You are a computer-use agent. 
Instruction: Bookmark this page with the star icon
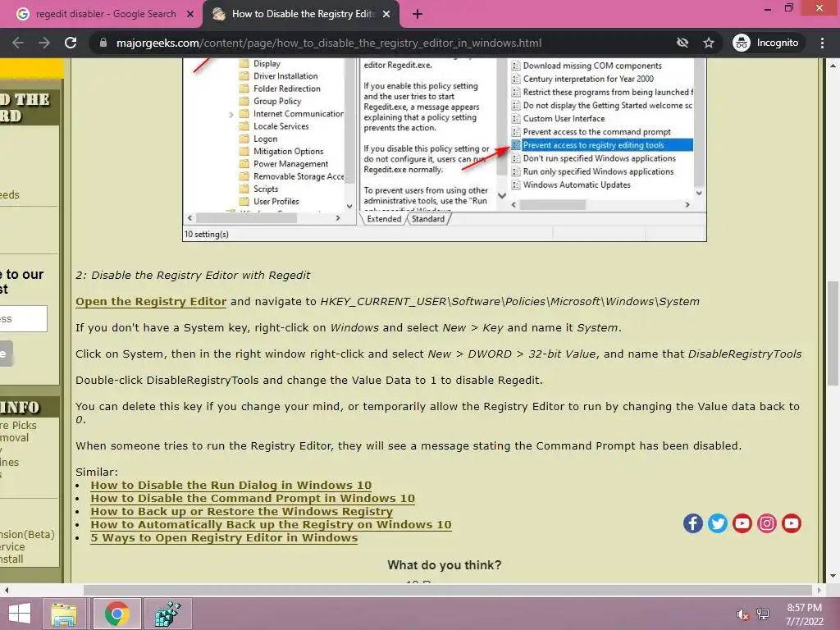point(709,43)
